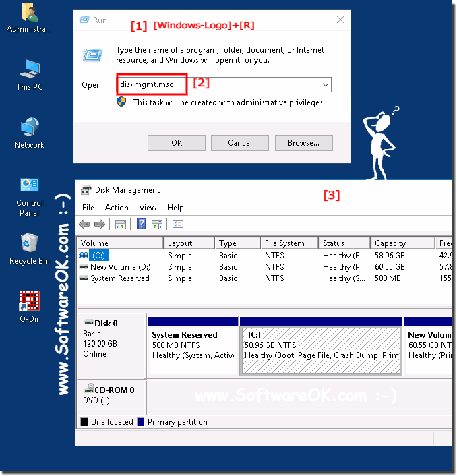Open the File menu in Disk Management
This screenshot has height=476, width=457.
[88, 208]
